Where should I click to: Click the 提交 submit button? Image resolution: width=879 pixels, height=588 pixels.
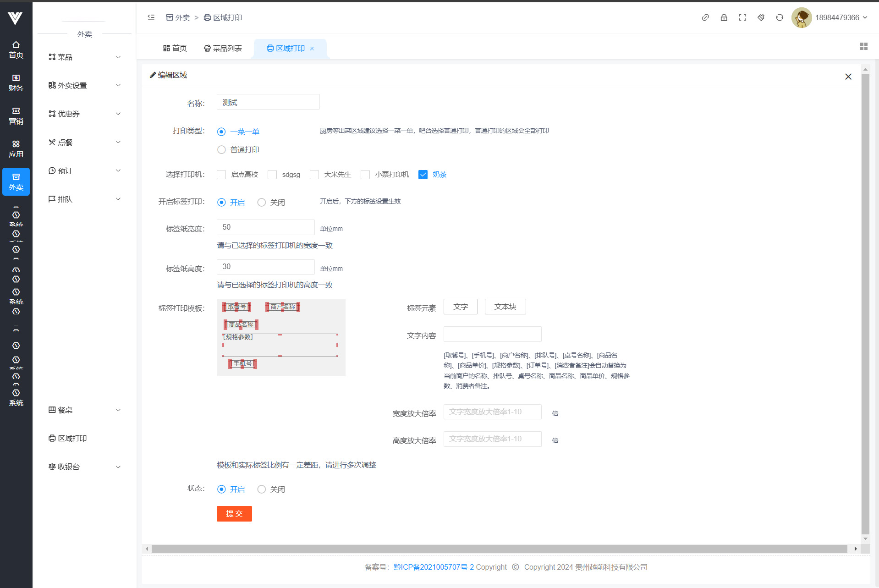234,514
